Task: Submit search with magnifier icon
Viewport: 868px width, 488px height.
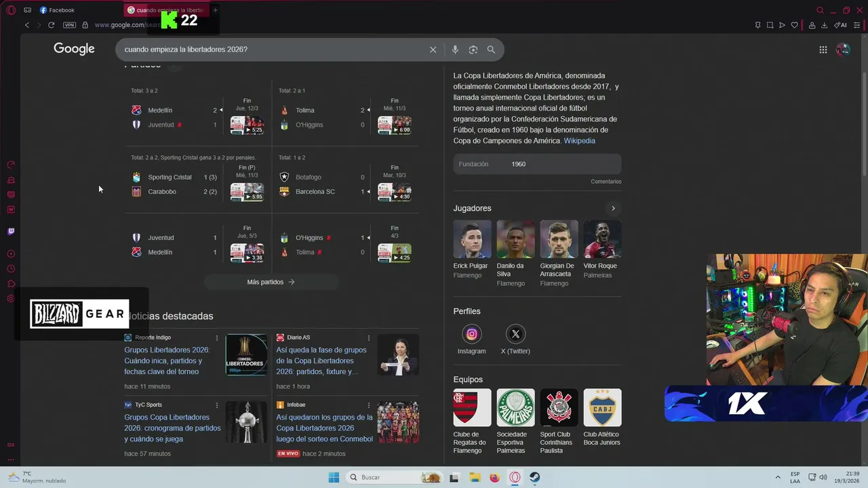Action: point(491,49)
